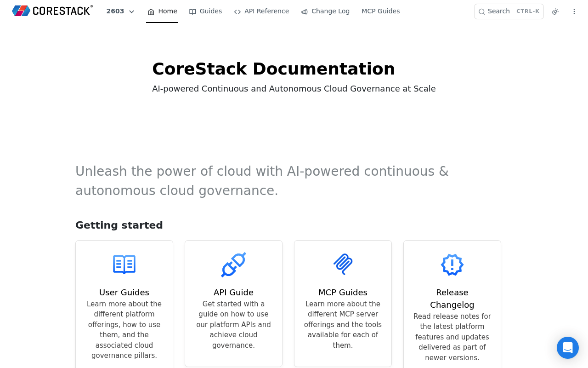Viewport: 588px width, 368px height.
Task: Open the MCP Guides card title
Action: [343, 293]
